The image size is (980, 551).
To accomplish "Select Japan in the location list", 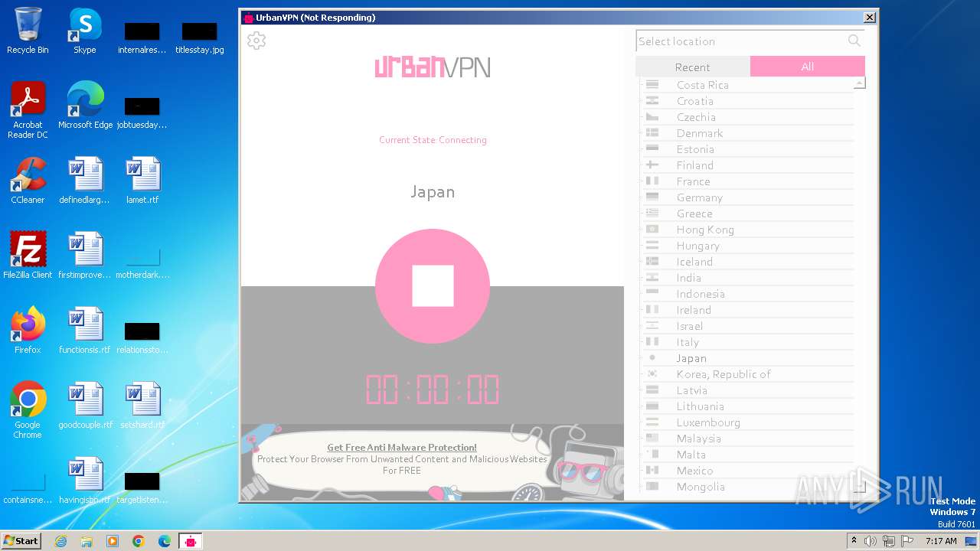I will click(747, 358).
